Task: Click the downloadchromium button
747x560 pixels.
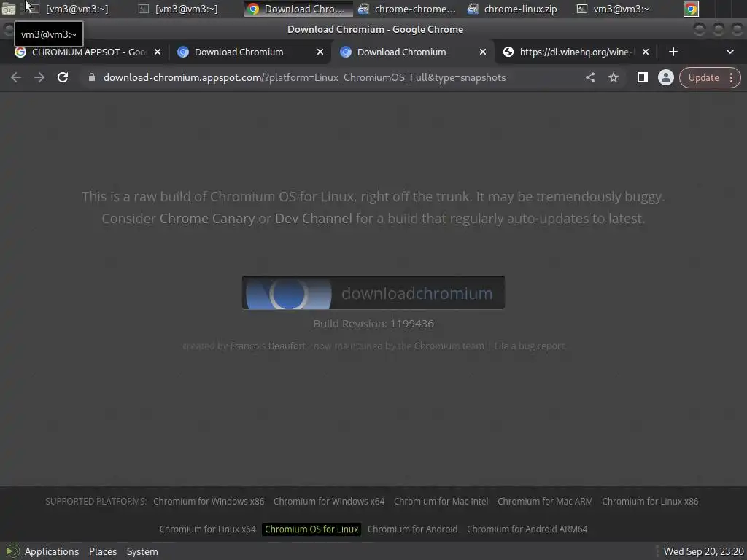Action: [373, 293]
